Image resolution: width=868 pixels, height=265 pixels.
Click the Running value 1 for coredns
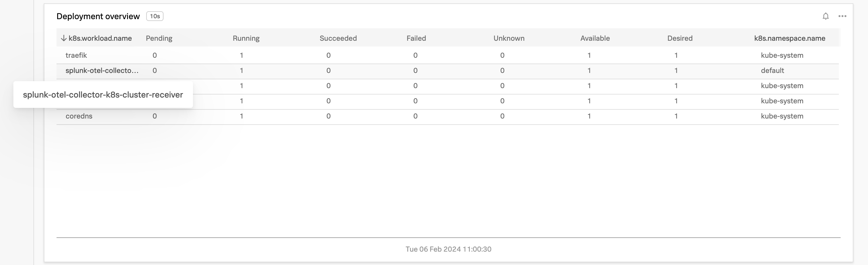[x=242, y=116]
